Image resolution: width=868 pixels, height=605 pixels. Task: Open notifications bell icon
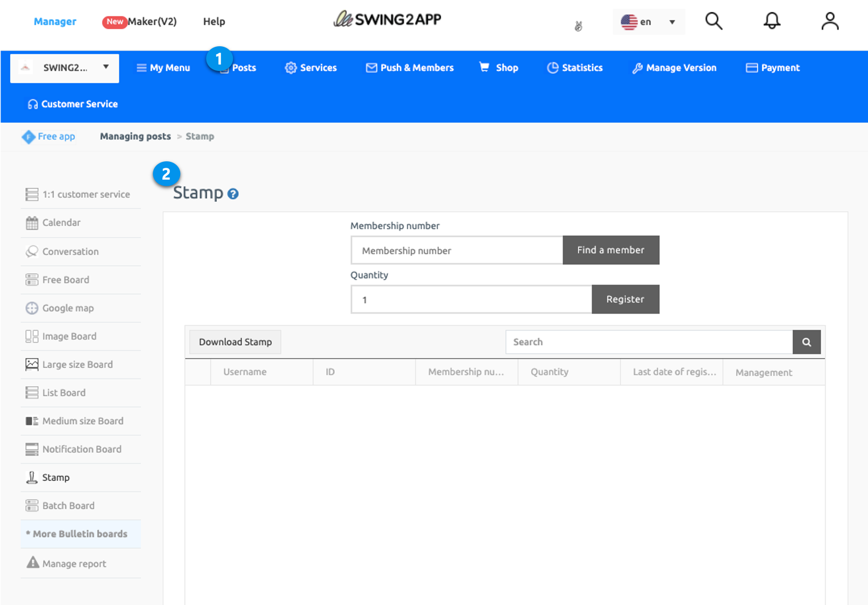click(x=772, y=22)
